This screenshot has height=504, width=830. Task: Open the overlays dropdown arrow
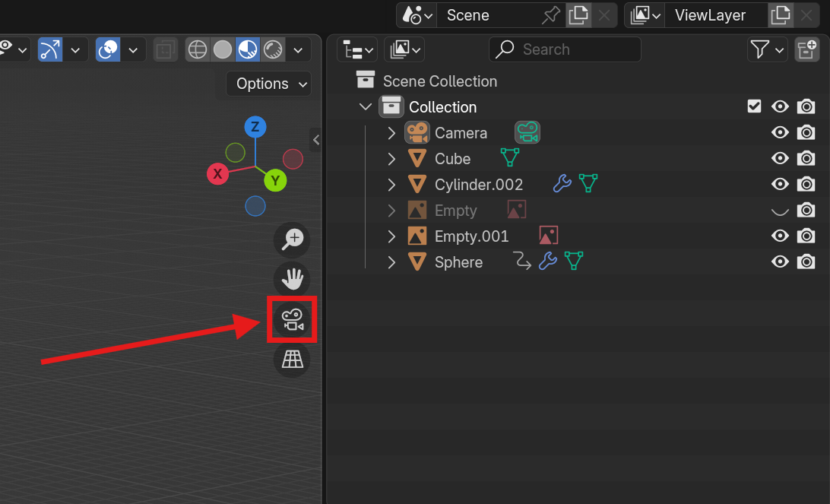[x=134, y=49]
